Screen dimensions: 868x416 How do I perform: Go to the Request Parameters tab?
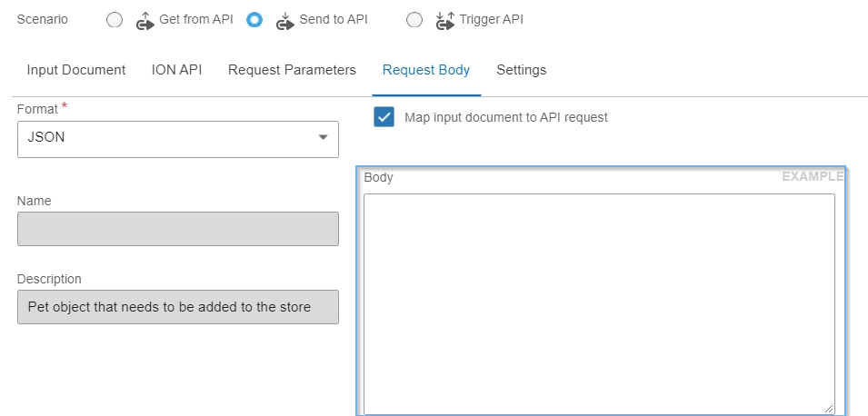tap(292, 70)
